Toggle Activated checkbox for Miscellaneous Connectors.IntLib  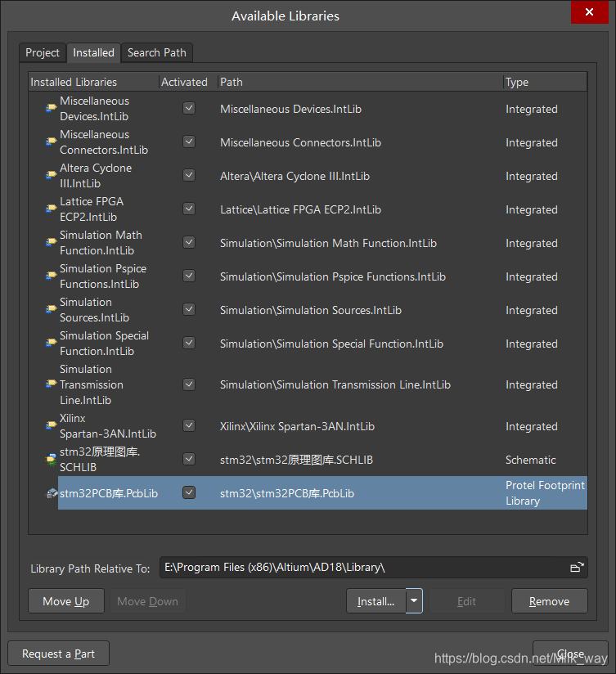[189, 142]
